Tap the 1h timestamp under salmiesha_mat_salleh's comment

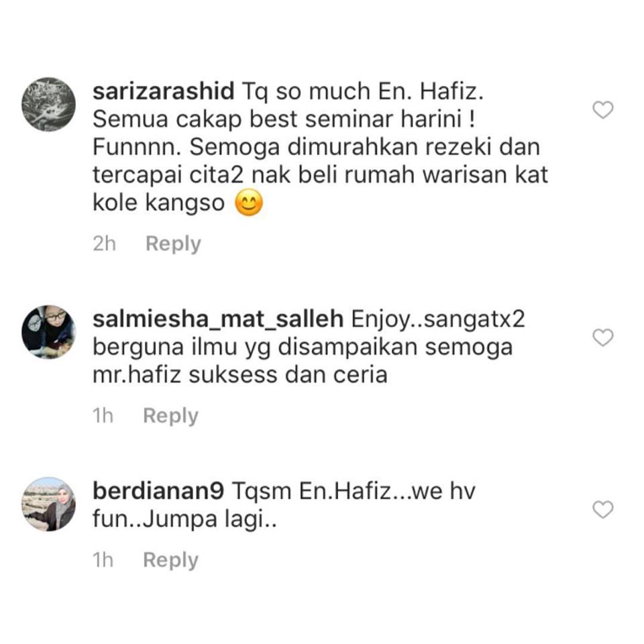103,416
